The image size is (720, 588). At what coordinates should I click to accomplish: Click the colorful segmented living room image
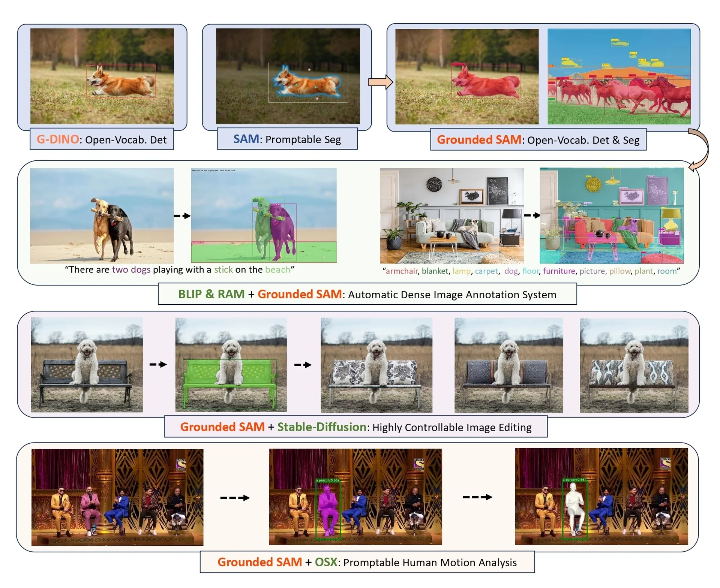click(611, 215)
